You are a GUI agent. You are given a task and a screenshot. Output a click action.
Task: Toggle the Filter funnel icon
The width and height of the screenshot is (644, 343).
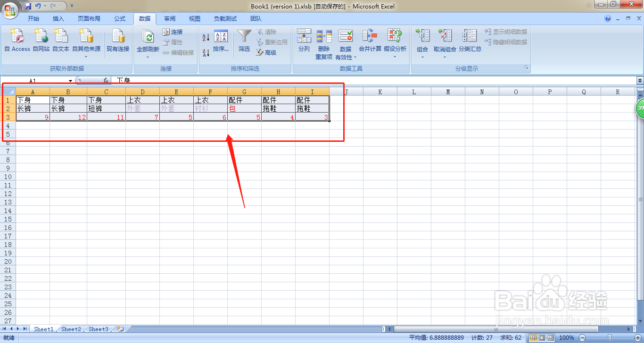[244, 36]
